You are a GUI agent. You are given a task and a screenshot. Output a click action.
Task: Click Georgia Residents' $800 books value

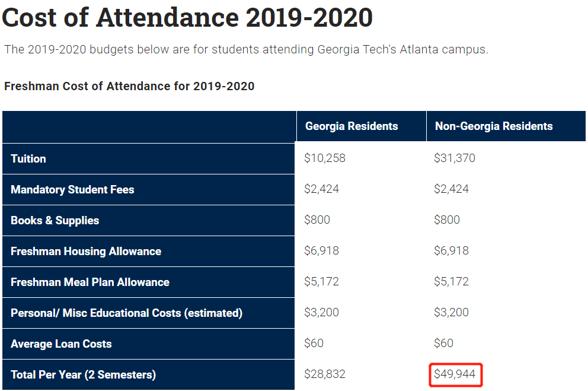click(x=317, y=220)
